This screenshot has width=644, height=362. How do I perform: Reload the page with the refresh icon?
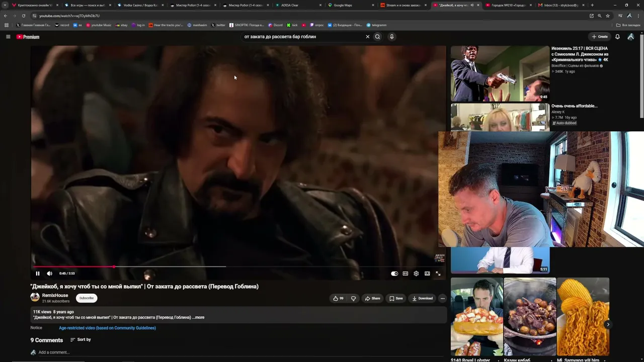pos(23,16)
